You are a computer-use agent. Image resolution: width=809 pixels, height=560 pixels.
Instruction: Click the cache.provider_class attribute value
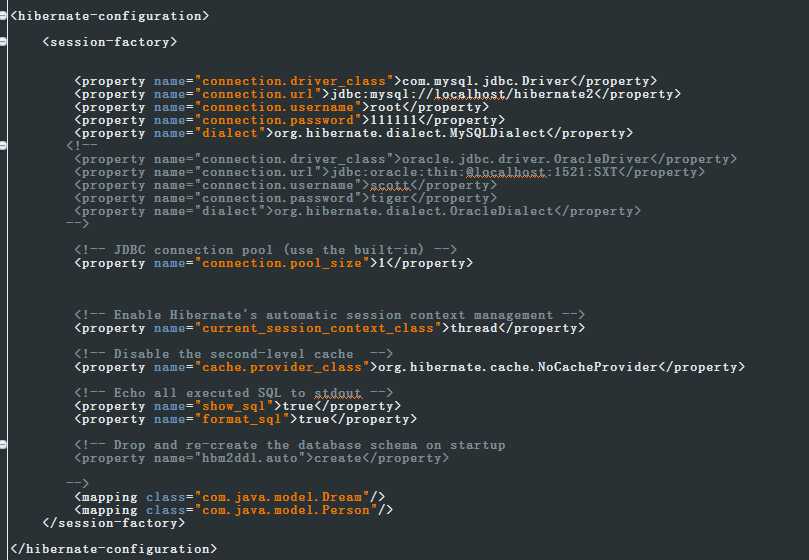(x=282, y=367)
